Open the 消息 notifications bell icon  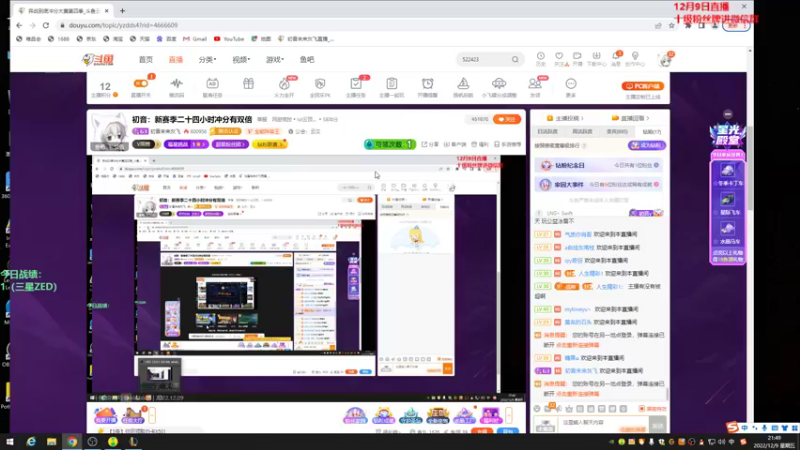pyautogui.click(x=616, y=59)
